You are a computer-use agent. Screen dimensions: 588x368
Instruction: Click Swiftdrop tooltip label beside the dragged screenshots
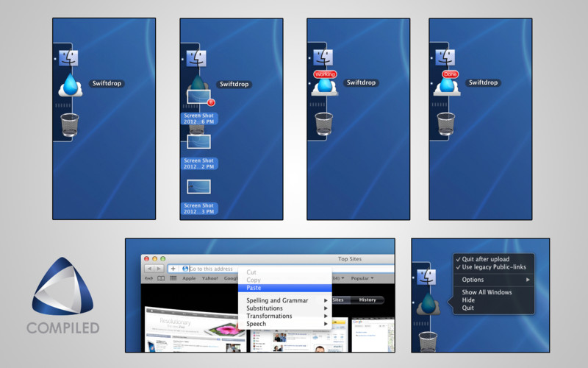tap(234, 84)
